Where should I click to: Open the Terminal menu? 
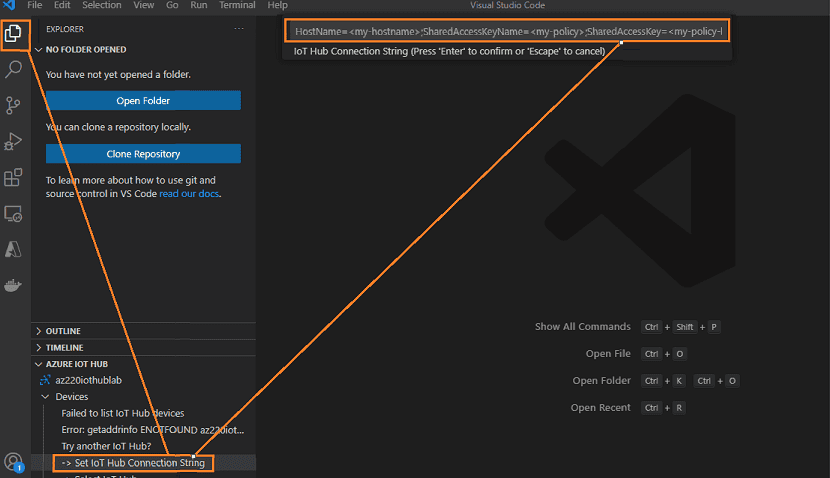[237, 5]
